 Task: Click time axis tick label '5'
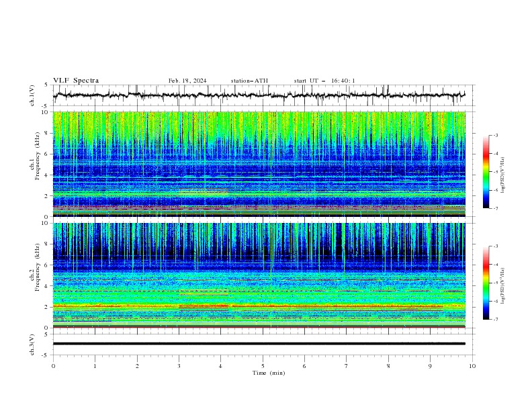[x=263, y=366]
